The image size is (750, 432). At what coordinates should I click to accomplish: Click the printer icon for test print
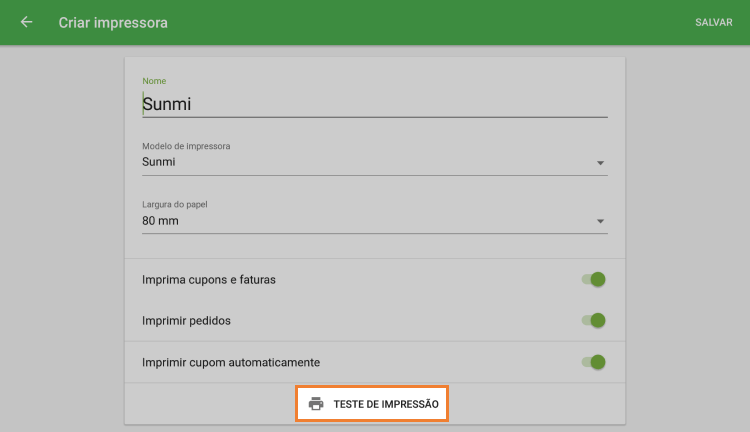pyautogui.click(x=316, y=404)
